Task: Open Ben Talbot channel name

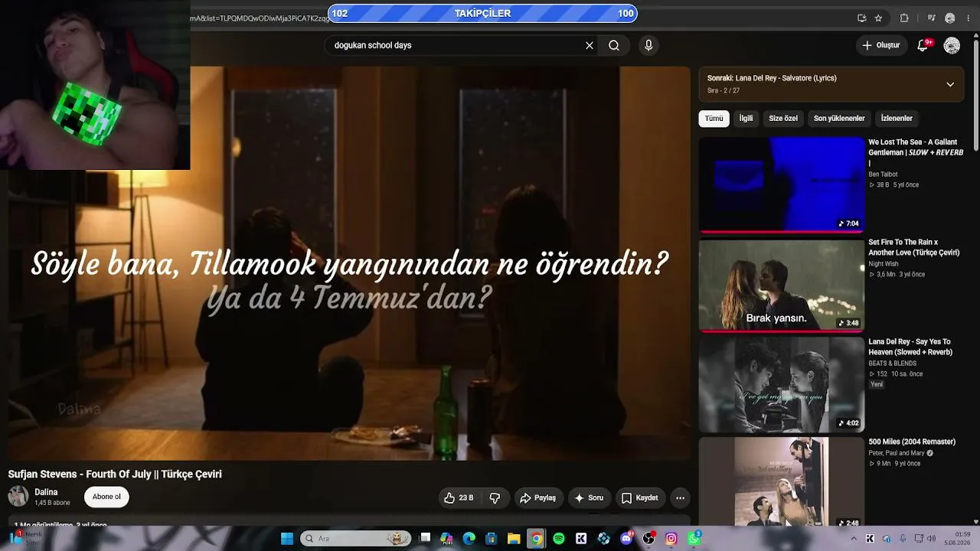Action: tap(883, 174)
